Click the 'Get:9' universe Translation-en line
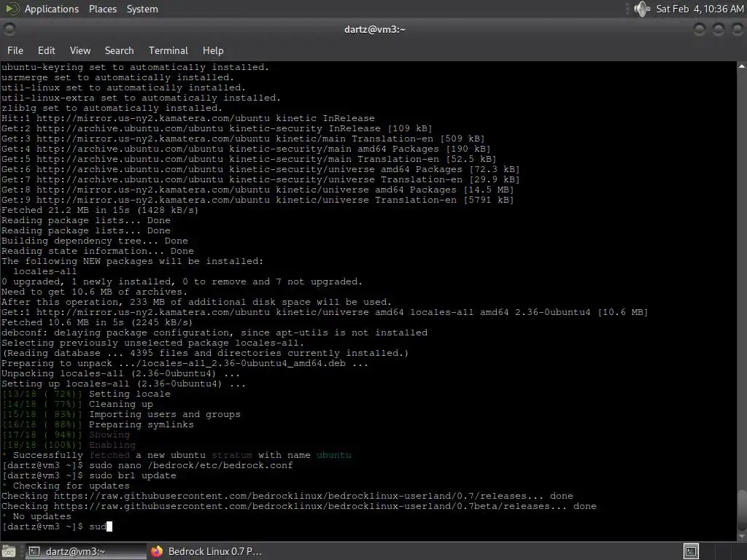The height and width of the screenshot is (560, 747). 258,200
